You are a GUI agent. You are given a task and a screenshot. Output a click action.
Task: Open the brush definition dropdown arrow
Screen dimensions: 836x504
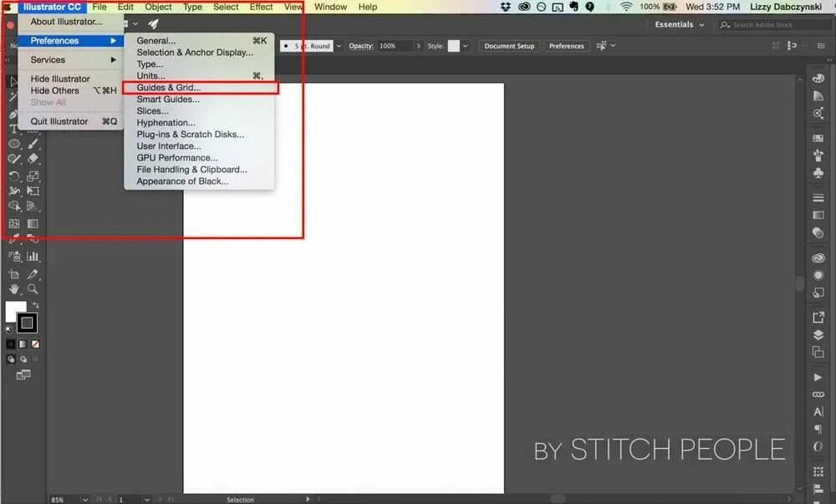click(x=339, y=46)
